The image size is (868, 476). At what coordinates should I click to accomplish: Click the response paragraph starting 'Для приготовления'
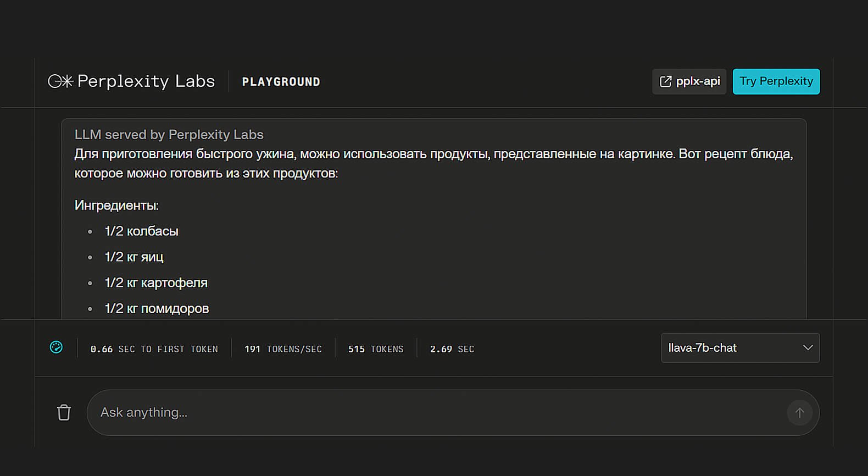click(433, 163)
